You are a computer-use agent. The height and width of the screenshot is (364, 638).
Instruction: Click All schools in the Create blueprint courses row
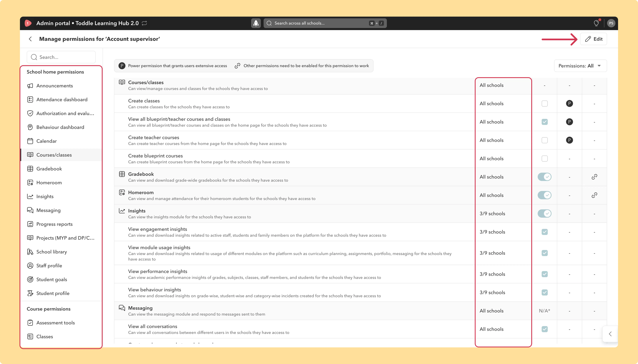491,159
